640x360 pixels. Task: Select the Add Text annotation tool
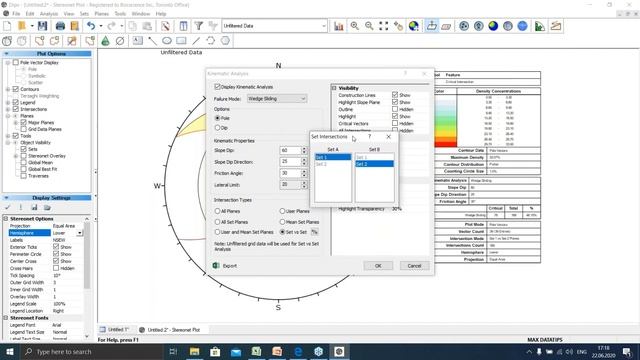(x=138, y=41)
